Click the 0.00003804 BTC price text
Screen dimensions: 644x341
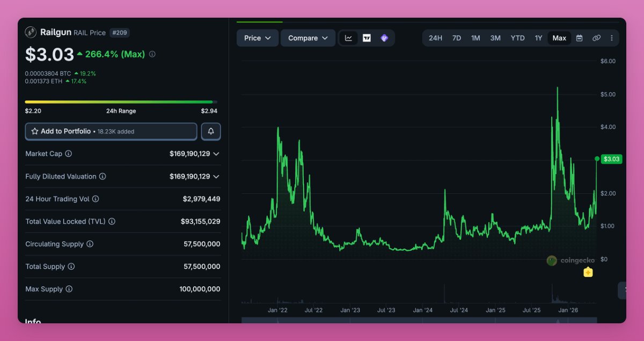point(48,73)
